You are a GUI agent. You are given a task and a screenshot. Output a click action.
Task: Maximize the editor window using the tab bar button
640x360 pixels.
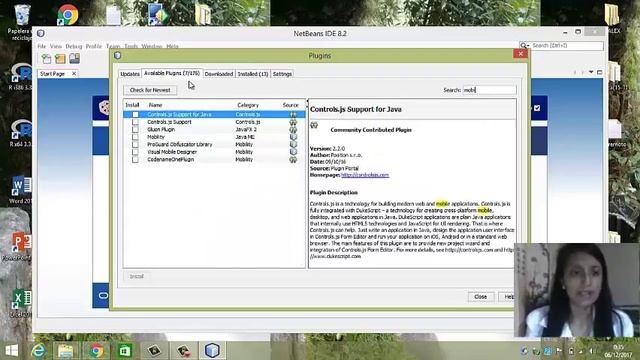click(x=600, y=72)
